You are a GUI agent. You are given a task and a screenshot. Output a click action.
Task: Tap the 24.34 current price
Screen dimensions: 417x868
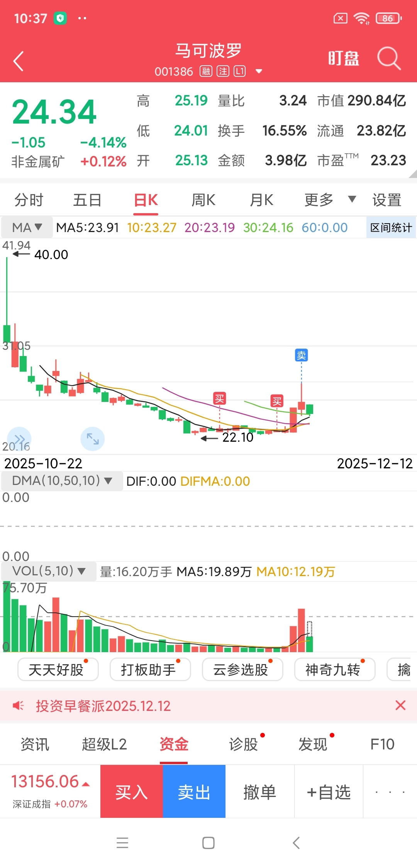click(x=54, y=112)
